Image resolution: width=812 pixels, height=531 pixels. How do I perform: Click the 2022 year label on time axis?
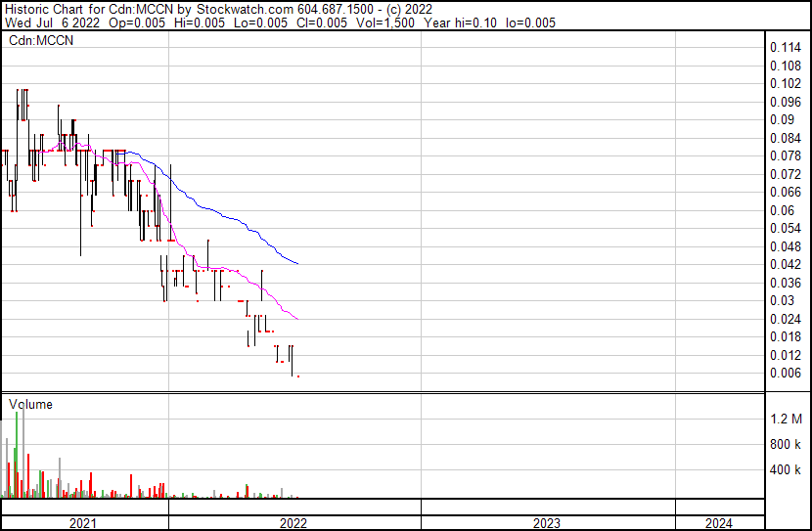pos(293,523)
